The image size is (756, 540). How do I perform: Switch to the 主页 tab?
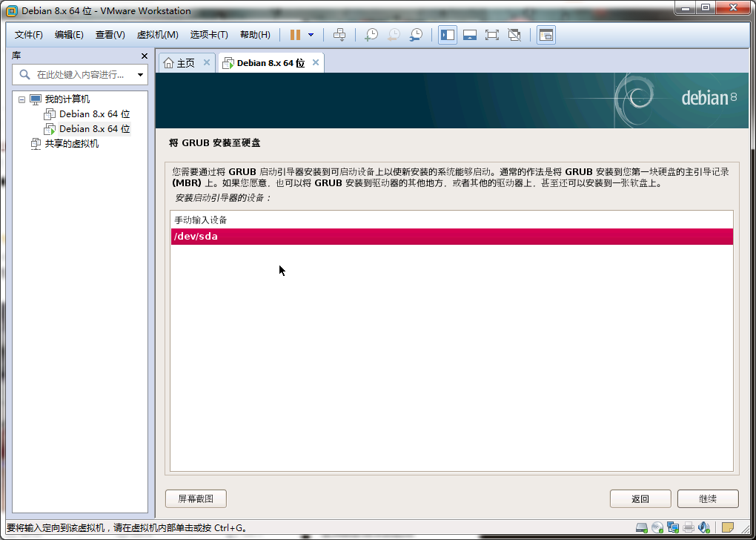(185, 63)
